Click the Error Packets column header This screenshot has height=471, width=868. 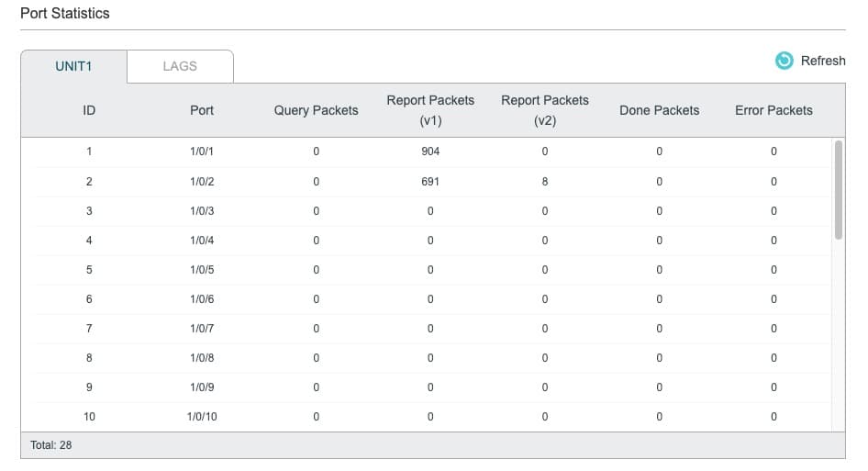point(773,110)
